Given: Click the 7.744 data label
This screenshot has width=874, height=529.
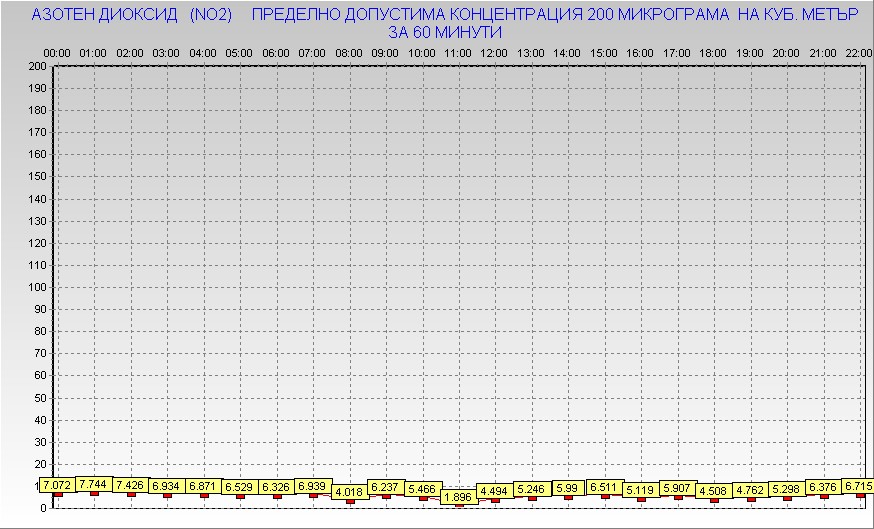Looking at the screenshot, I should tap(93, 484).
